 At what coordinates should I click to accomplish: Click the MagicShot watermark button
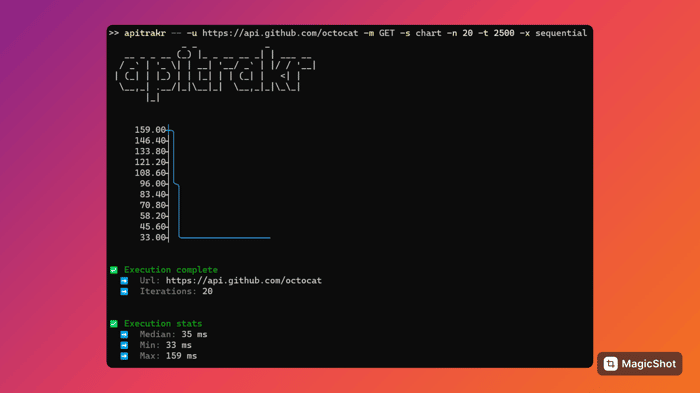click(x=640, y=364)
